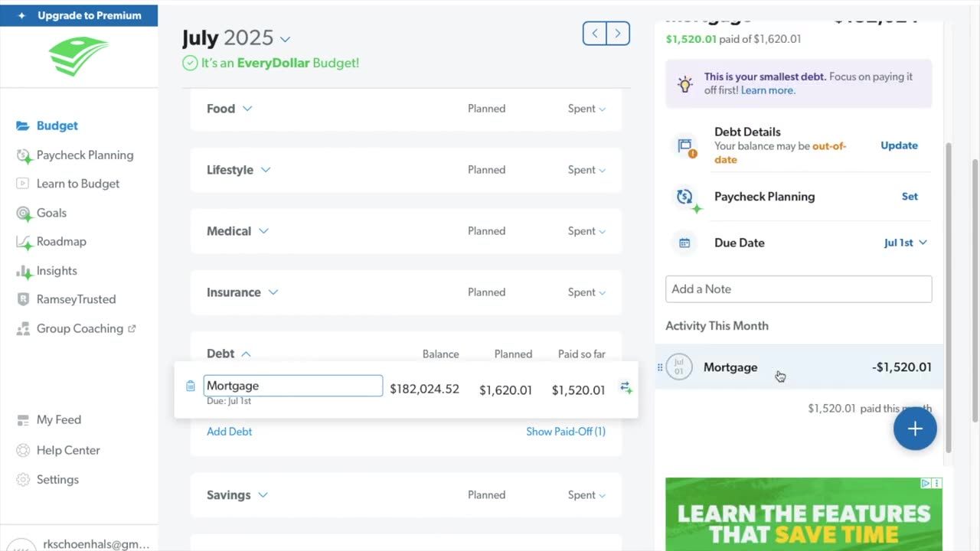Open Spent dropdown in Lifestyle row
980x551 pixels.
coord(586,170)
